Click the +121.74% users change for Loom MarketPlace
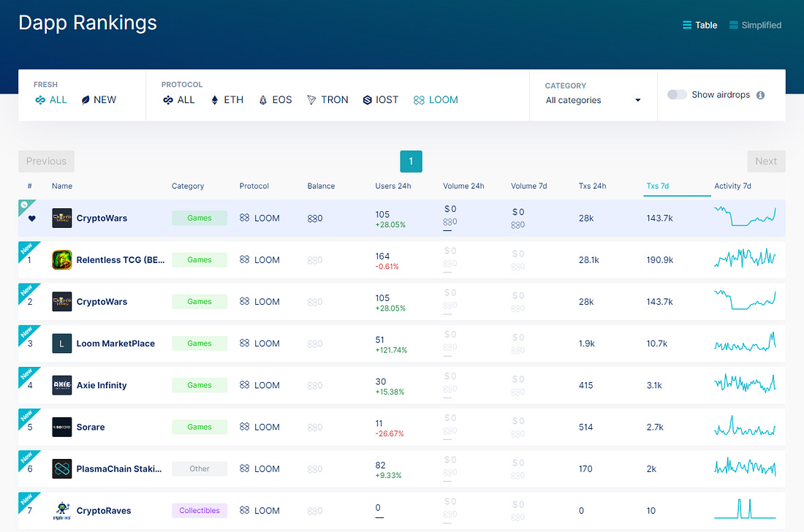Viewport: 804px width, 532px height. (x=391, y=351)
